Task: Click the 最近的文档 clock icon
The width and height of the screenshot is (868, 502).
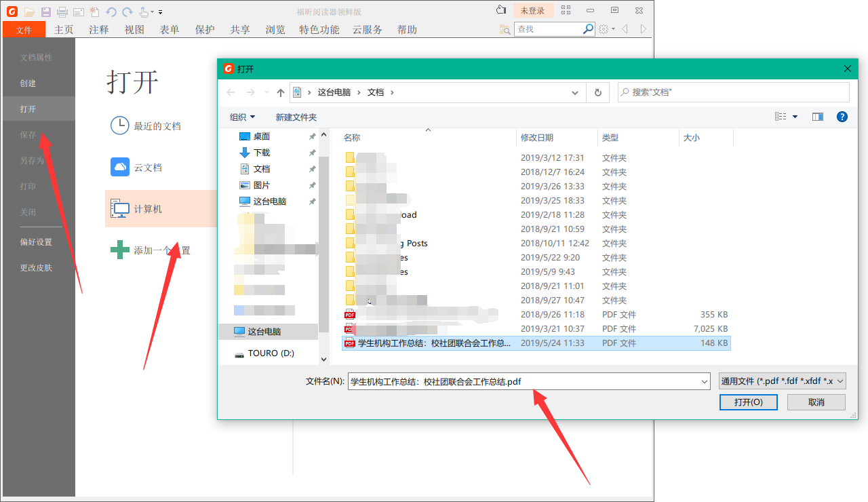Action: tap(119, 125)
